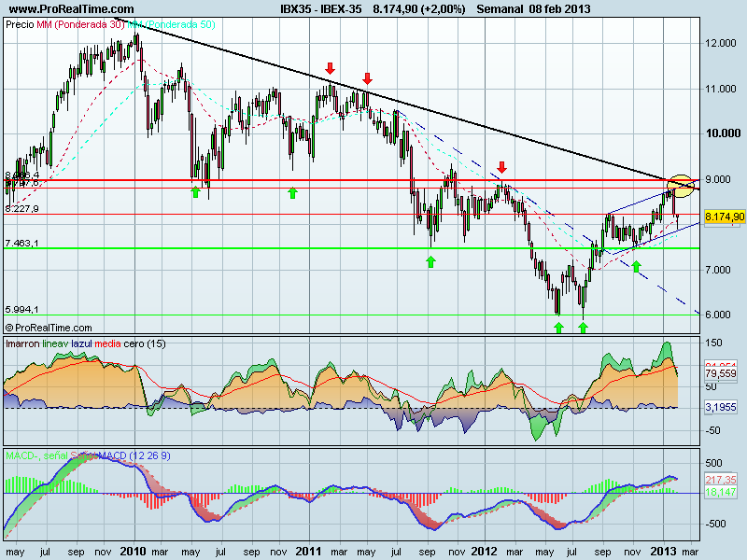The width and height of the screenshot is (747, 560).
Task: Select the bold 10.000 price axis label
Action: click(723, 133)
